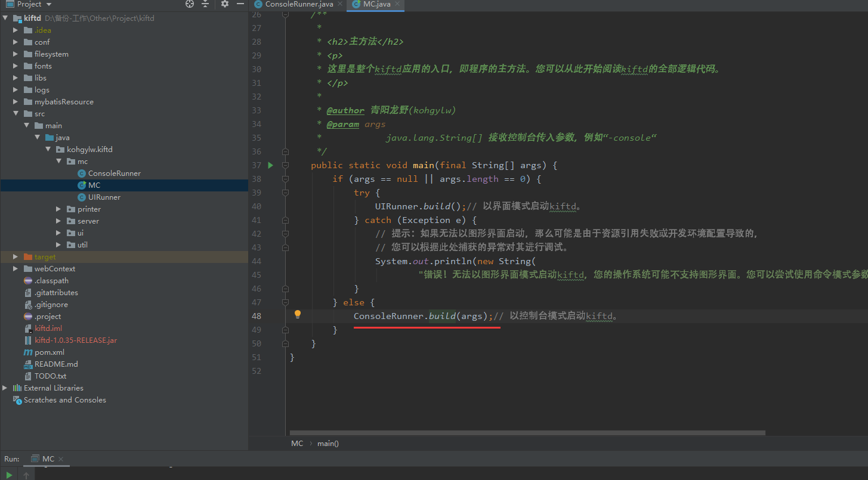
Task: Click the yellow lightbulb intention icon
Action: point(297,314)
